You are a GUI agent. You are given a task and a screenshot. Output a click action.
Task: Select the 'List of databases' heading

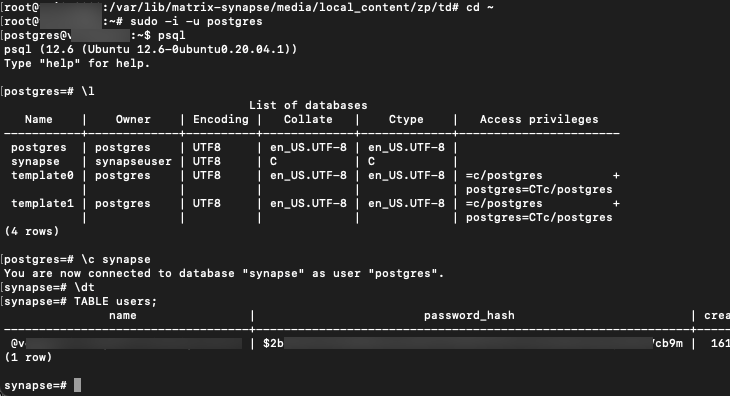[x=308, y=106]
